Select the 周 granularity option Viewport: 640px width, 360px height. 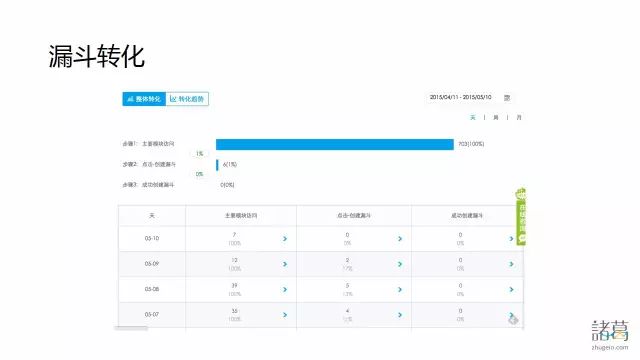tap(496, 118)
